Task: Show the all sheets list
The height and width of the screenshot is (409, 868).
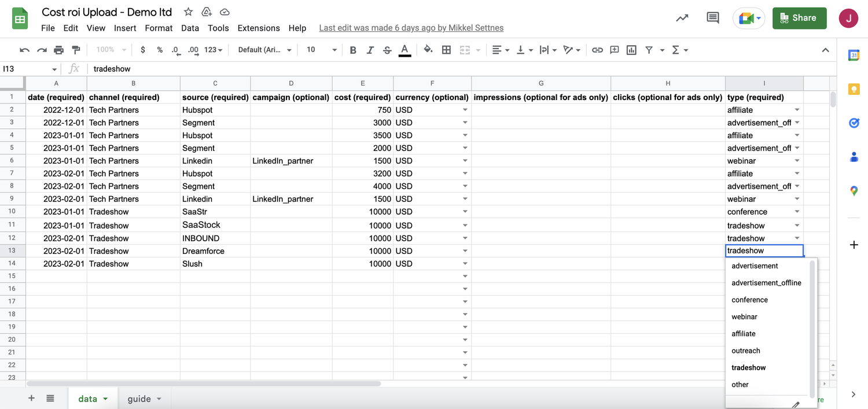Action: (50, 399)
